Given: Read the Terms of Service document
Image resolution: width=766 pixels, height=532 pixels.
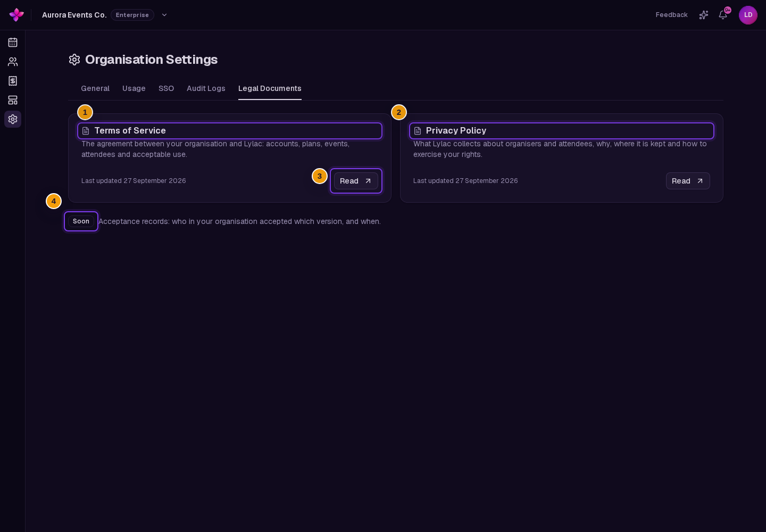Looking at the screenshot, I should coord(356,181).
